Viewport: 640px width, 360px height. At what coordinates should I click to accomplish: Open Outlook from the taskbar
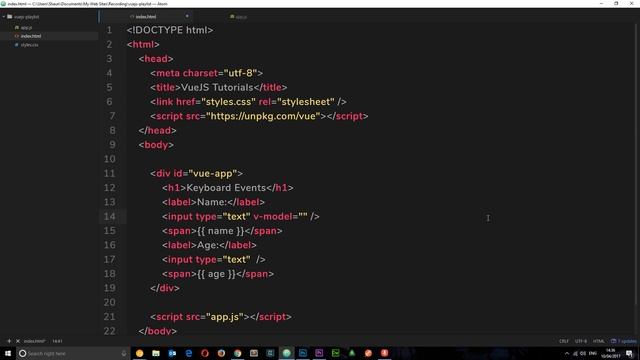172,353
